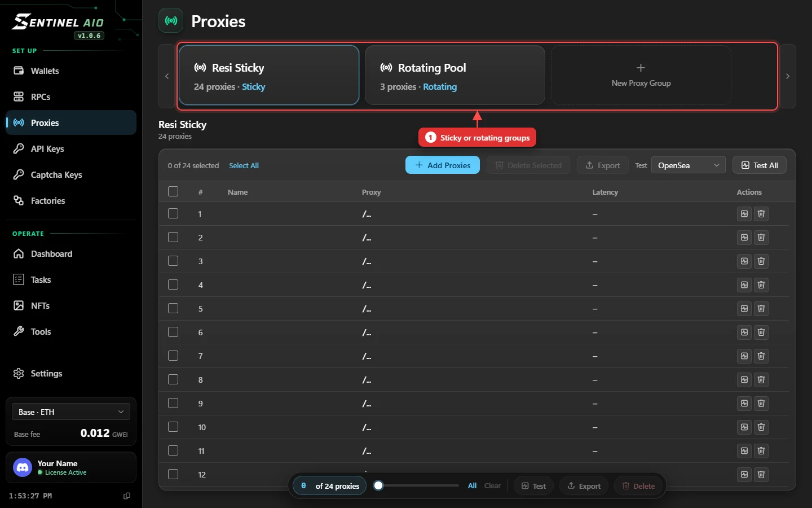Image resolution: width=812 pixels, height=508 pixels.
Task: Create a New Proxy Group
Action: point(641,75)
